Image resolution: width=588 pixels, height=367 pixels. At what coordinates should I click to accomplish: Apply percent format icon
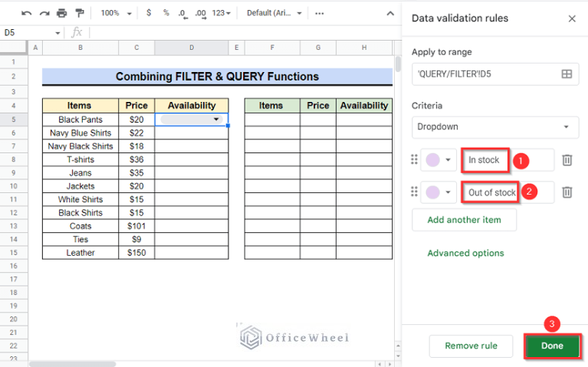tap(166, 13)
